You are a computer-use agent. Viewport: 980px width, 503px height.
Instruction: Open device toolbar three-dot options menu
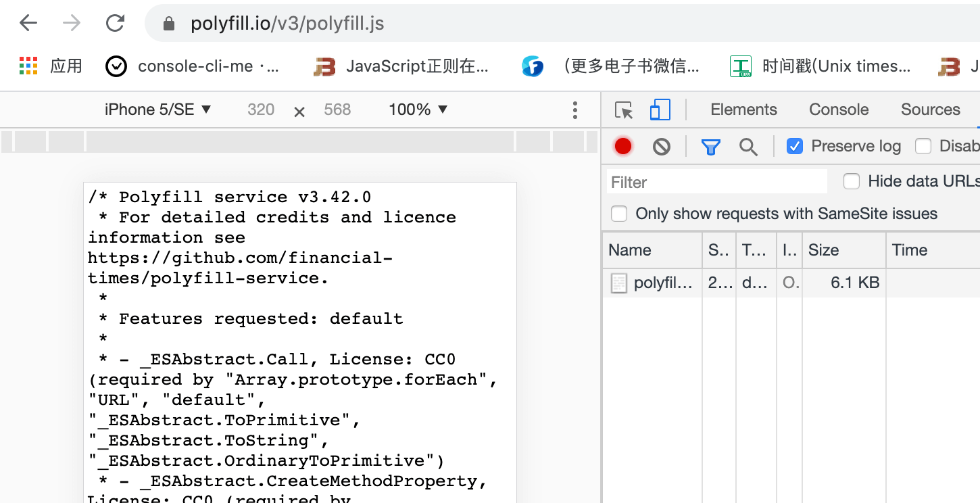click(x=574, y=110)
